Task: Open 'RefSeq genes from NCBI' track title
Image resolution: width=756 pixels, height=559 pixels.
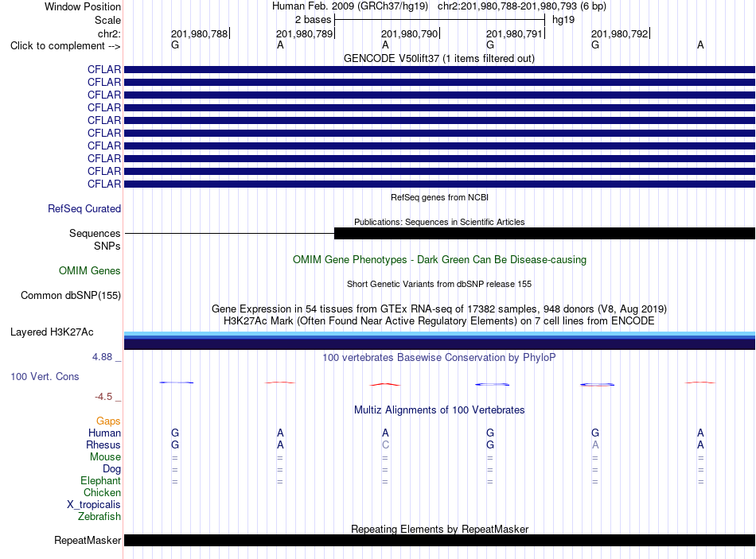Action: 439,197
